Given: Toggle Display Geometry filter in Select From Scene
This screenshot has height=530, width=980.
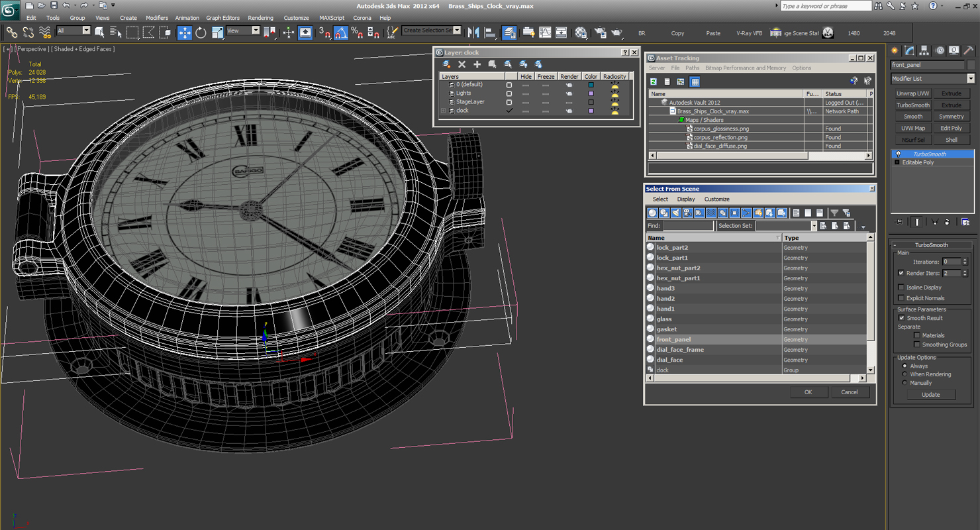Looking at the screenshot, I should (x=652, y=213).
